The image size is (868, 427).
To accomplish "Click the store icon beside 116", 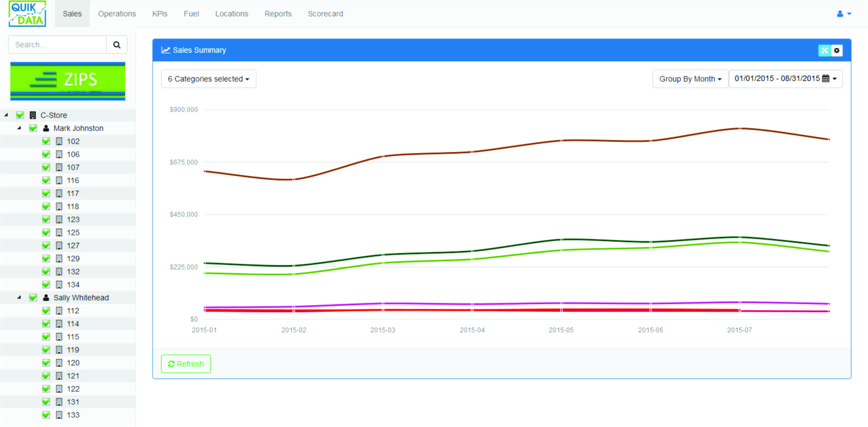I will click(x=59, y=180).
